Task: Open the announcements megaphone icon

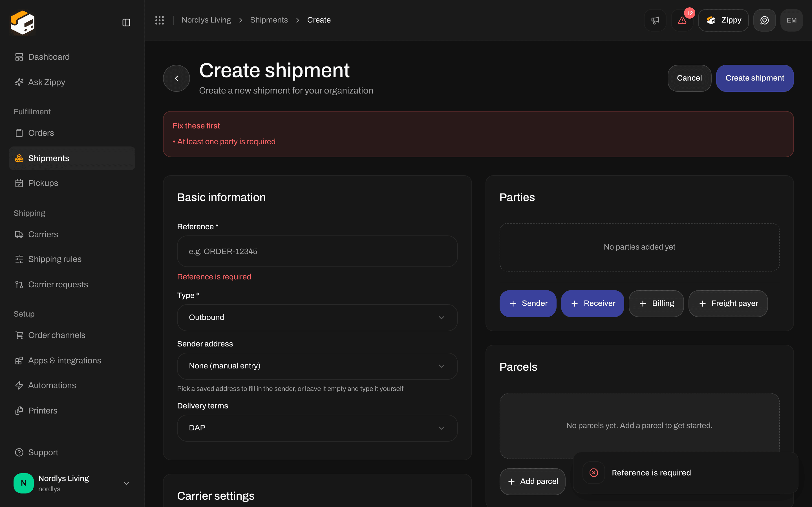Action: pyautogui.click(x=655, y=20)
